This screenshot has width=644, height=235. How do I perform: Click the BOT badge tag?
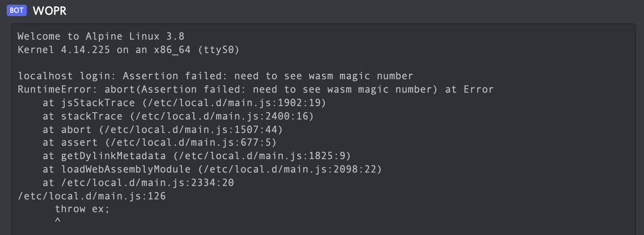pyautogui.click(x=16, y=10)
